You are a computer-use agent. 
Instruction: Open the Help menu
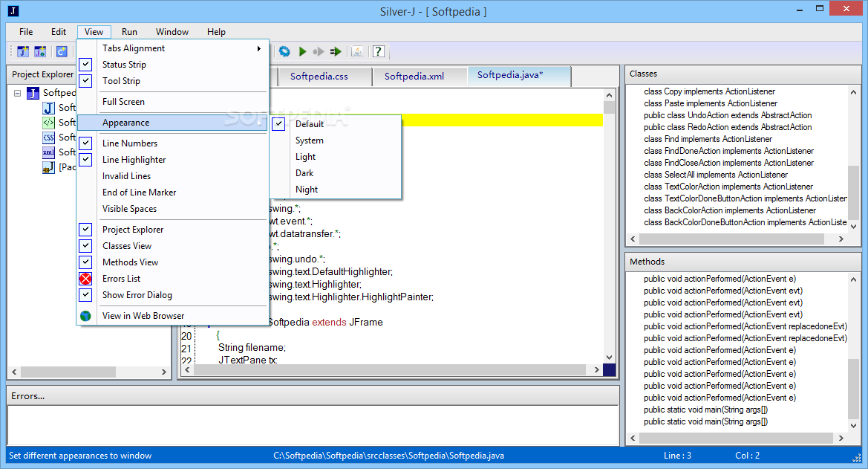click(217, 32)
